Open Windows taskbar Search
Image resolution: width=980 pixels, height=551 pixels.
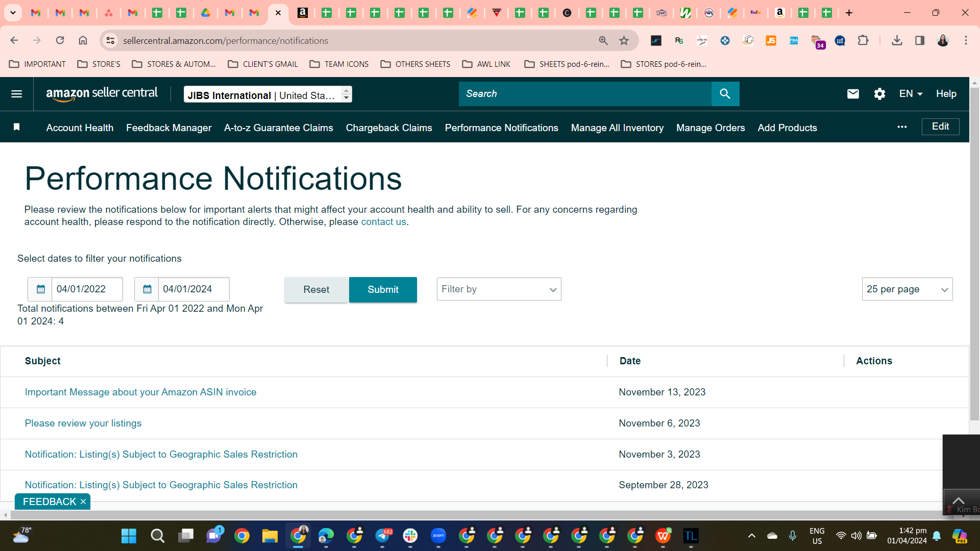coord(157,536)
